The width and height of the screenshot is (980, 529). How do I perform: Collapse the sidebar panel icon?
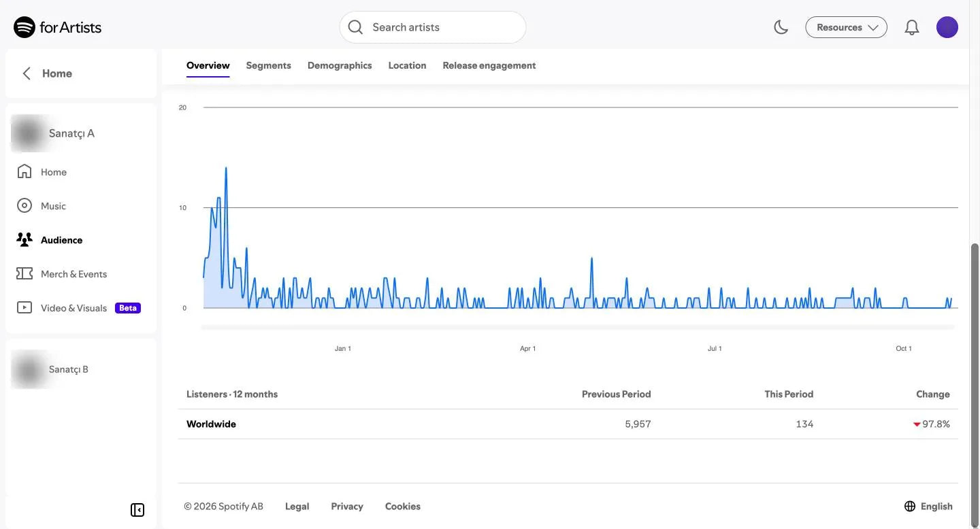[137, 510]
